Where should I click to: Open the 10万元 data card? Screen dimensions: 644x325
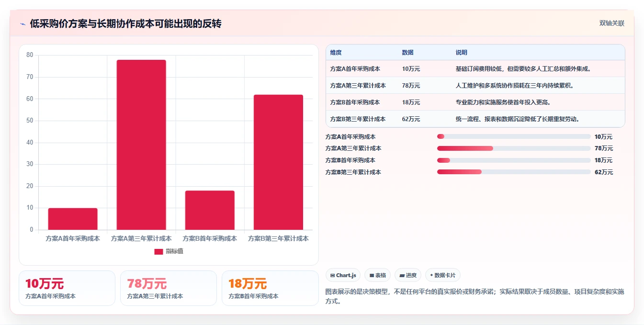(x=67, y=288)
